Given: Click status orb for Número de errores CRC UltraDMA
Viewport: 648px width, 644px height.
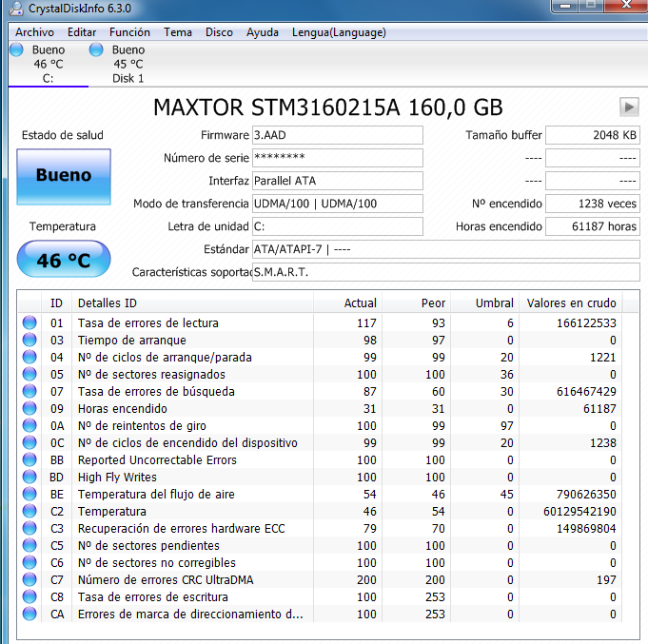Looking at the screenshot, I should pyautogui.click(x=30, y=580).
